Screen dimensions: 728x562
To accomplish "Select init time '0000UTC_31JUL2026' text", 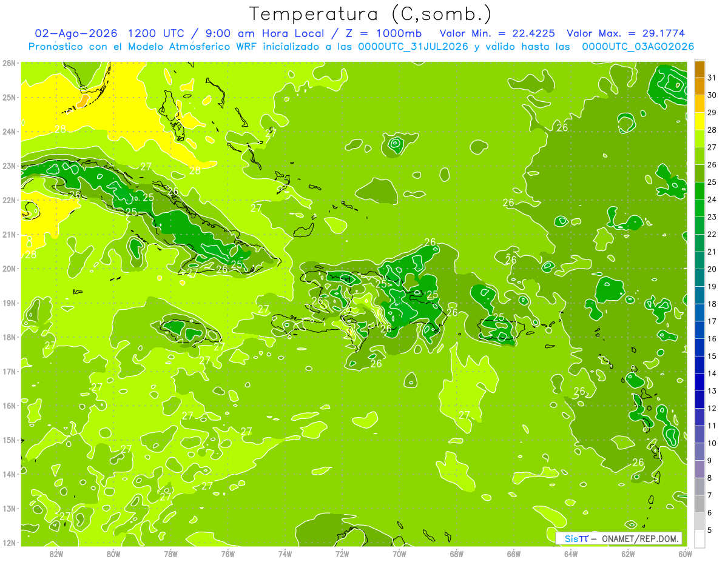I will pyautogui.click(x=413, y=47).
